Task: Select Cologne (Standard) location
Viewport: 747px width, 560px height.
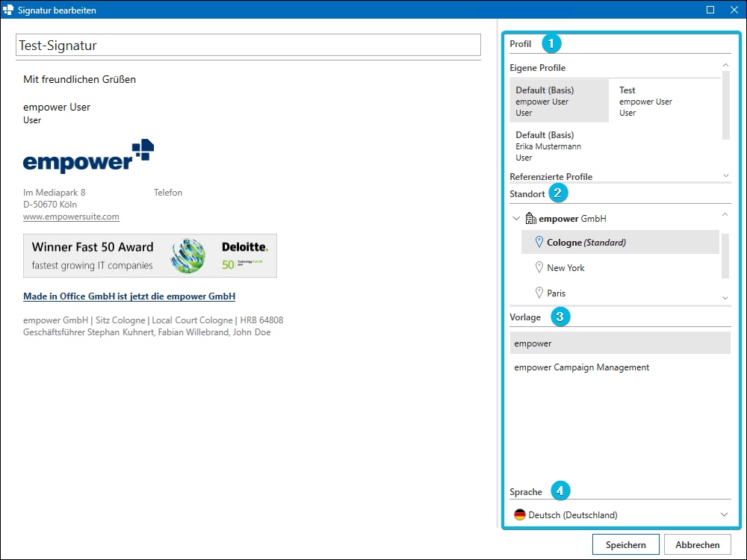Action: pos(620,242)
